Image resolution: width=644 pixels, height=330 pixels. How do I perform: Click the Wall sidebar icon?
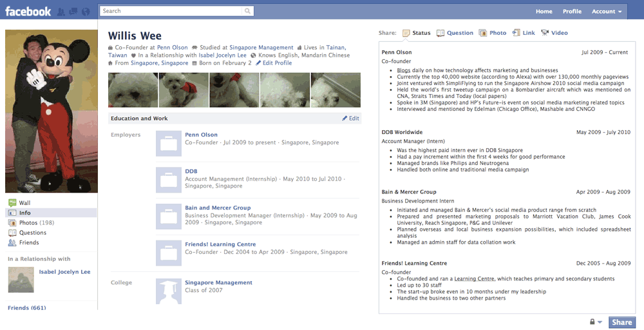pos(12,202)
